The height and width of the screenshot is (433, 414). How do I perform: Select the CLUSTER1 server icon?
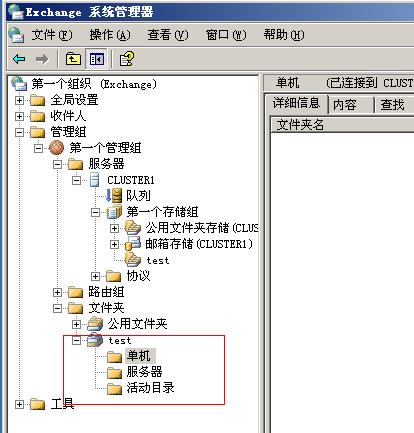pyautogui.click(x=95, y=180)
